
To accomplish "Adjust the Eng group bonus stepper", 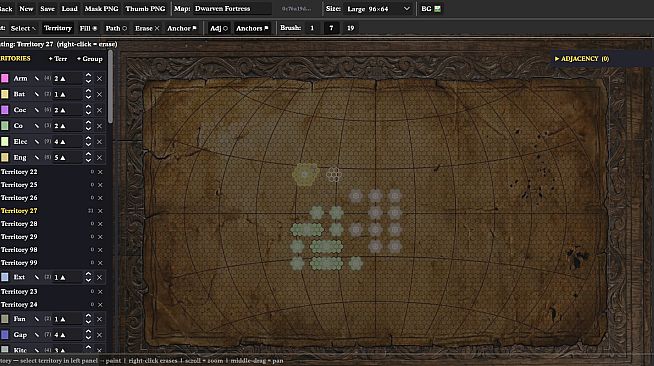I will [88, 158].
